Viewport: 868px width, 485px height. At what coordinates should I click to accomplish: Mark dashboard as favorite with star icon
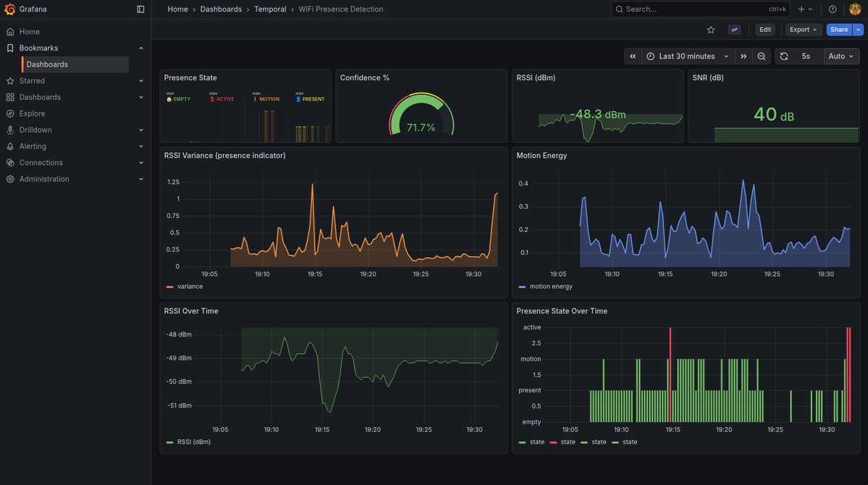pos(711,30)
